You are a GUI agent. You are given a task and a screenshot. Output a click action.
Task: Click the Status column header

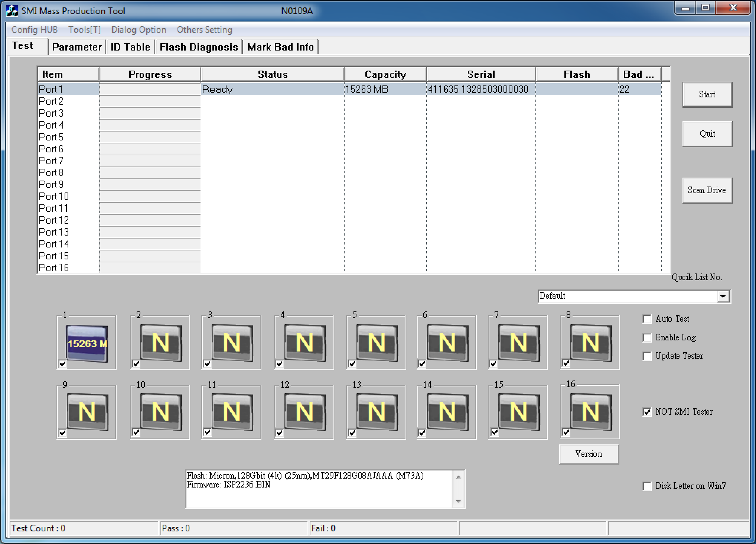click(273, 74)
